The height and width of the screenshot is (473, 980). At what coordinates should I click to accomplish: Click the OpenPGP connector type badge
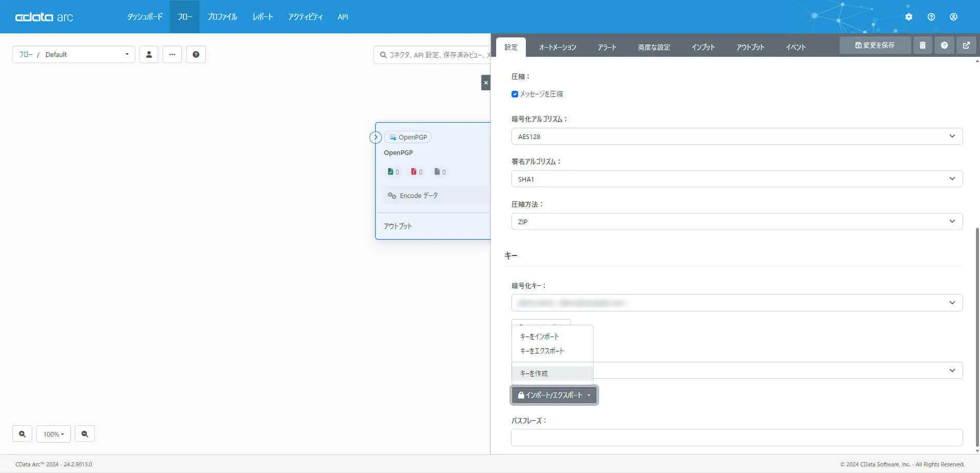pyautogui.click(x=408, y=137)
